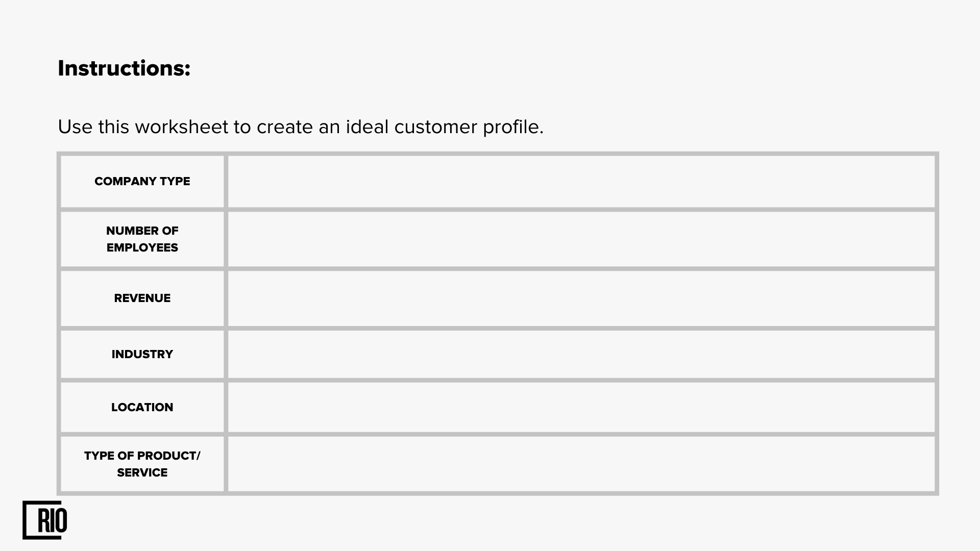This screenshot has height=551, width=980.
Task: Click the Number of Employees input cell
Action: (581, 239)
